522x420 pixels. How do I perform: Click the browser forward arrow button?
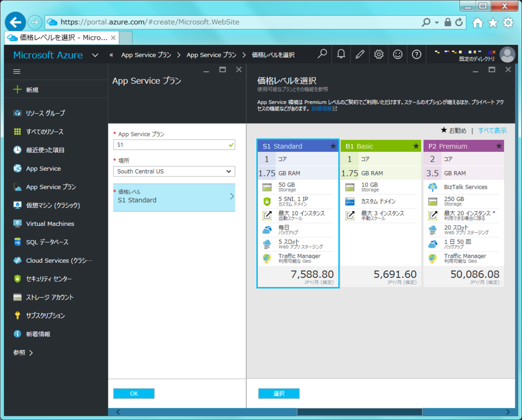35,22
